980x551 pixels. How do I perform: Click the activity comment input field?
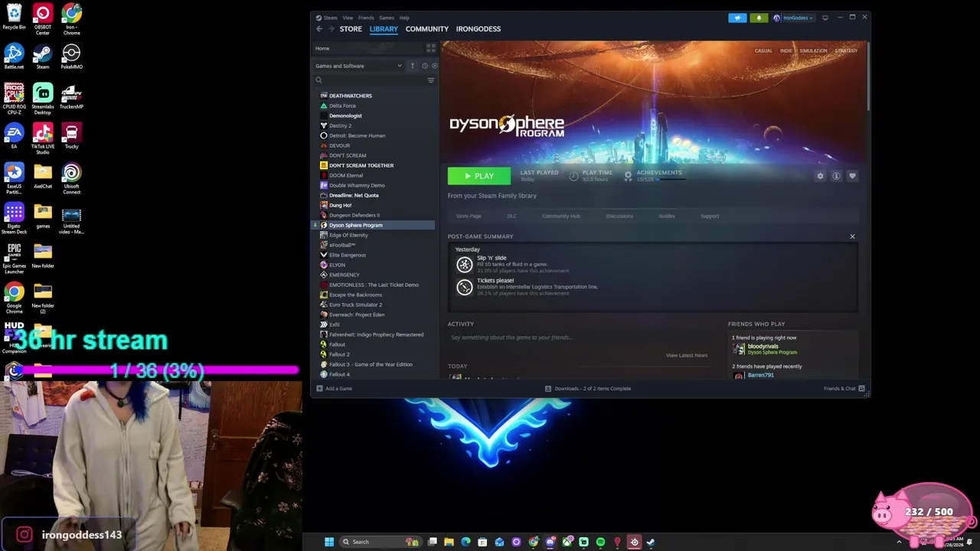[578, 337]
